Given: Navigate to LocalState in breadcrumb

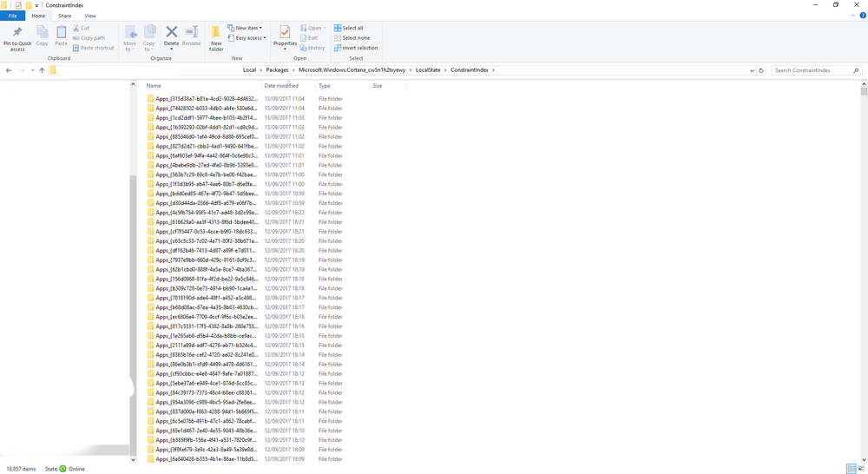Looking at the screenshot, I should coord(428,70).
